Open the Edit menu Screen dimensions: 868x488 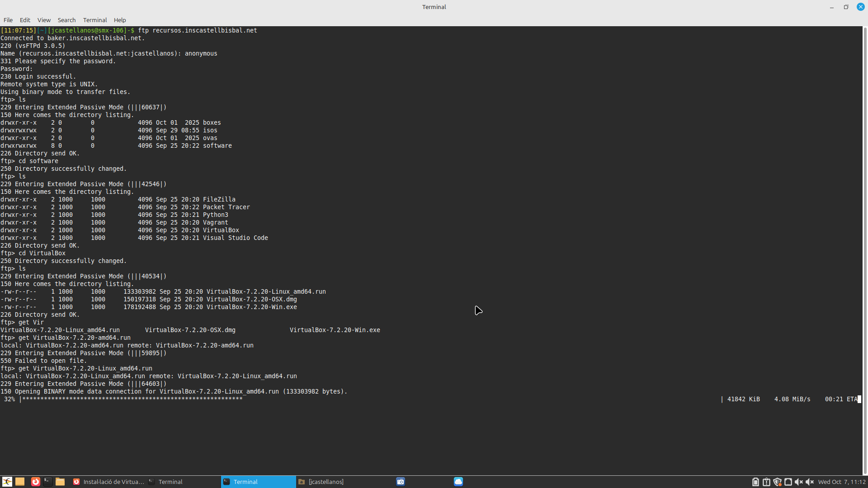[x=25, y=20]
